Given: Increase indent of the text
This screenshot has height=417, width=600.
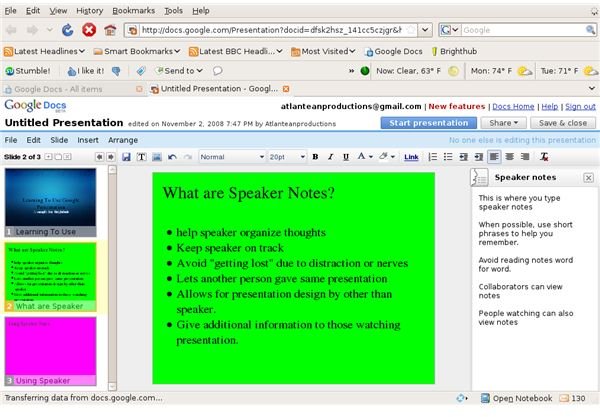Looking at the screenshot, I should click(478, 157).
